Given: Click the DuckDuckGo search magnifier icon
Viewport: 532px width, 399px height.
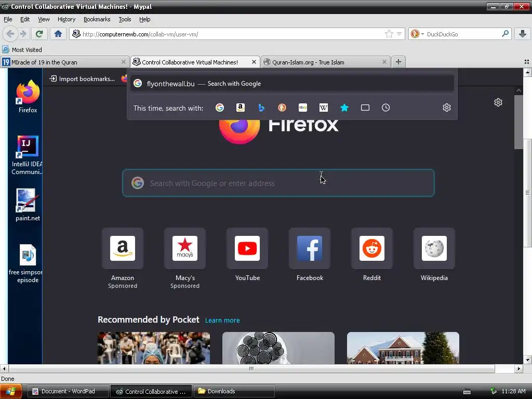Looking at the screenshot, I should (x=505, y=34).
